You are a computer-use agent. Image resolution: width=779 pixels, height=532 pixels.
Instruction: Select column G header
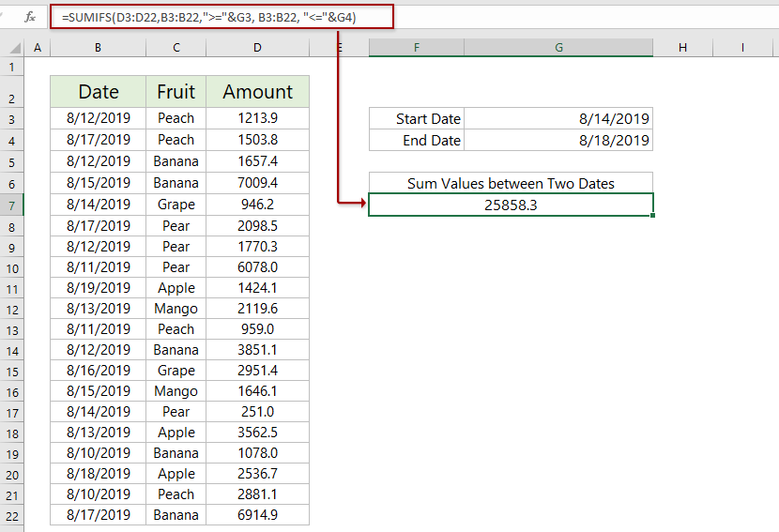(x=558, y=48)
